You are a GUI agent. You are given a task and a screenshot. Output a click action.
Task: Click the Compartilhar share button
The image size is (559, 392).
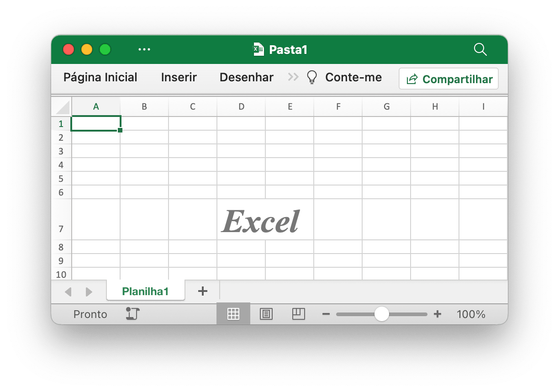(448, 79)
